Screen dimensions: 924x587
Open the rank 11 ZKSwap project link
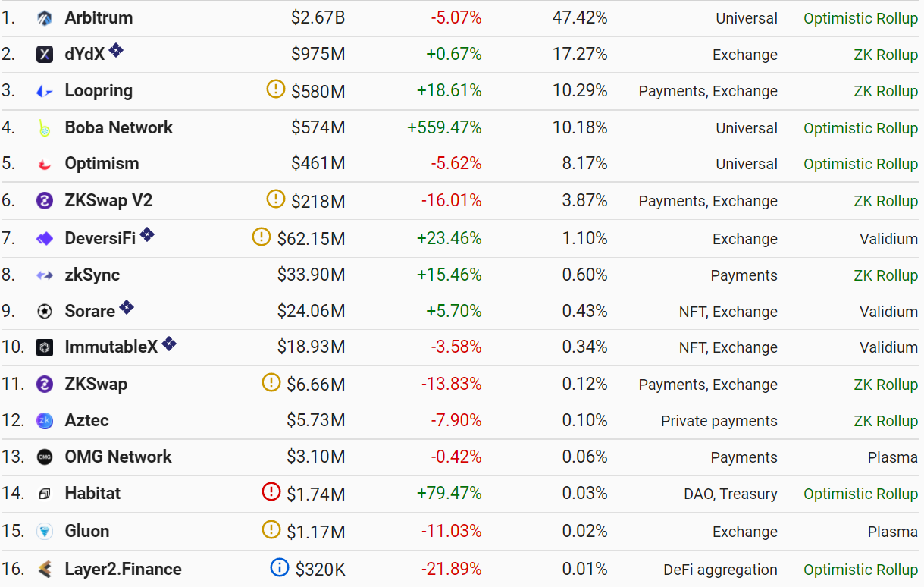tap(96, 384)
